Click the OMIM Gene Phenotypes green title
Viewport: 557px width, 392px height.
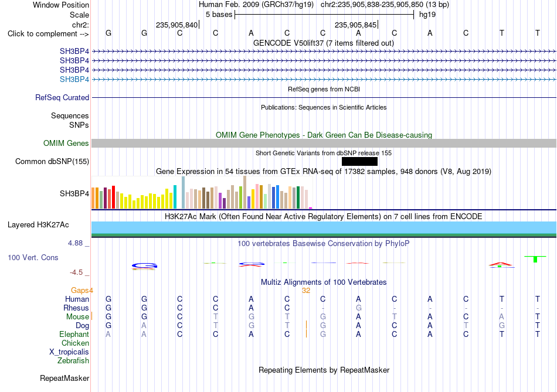(x=324, y=135)
